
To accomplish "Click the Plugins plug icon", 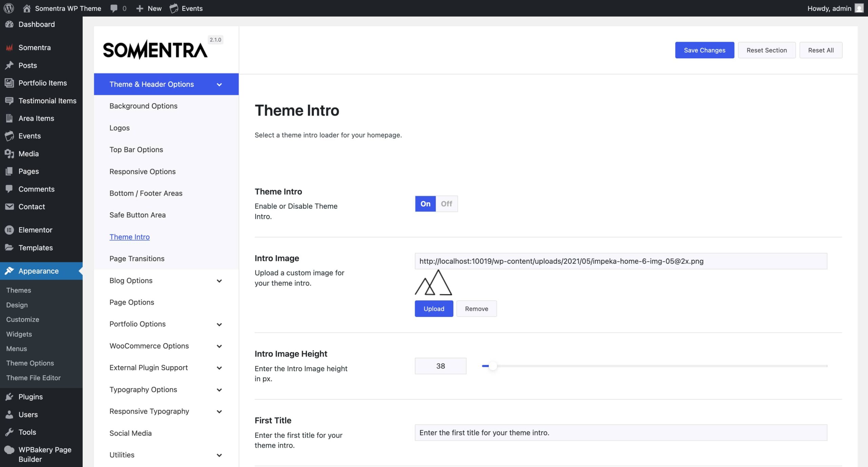I will [x=9, y=397].
